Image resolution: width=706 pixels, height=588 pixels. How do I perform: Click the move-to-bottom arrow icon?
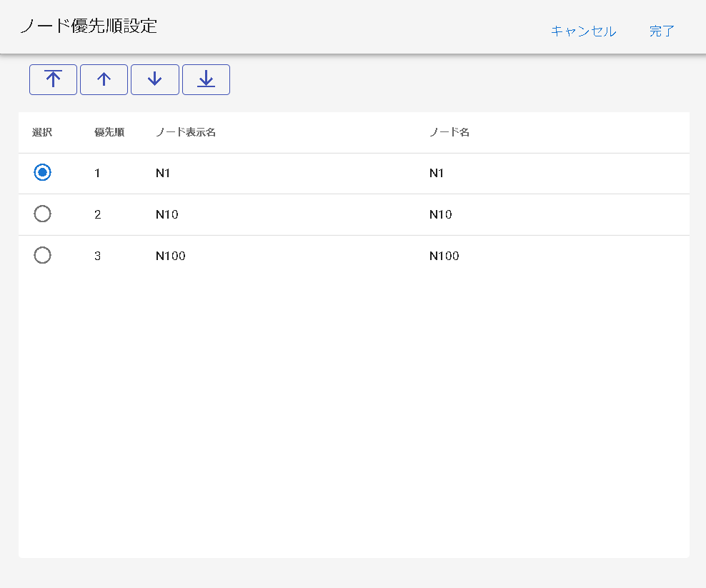(x=206, y=79)
